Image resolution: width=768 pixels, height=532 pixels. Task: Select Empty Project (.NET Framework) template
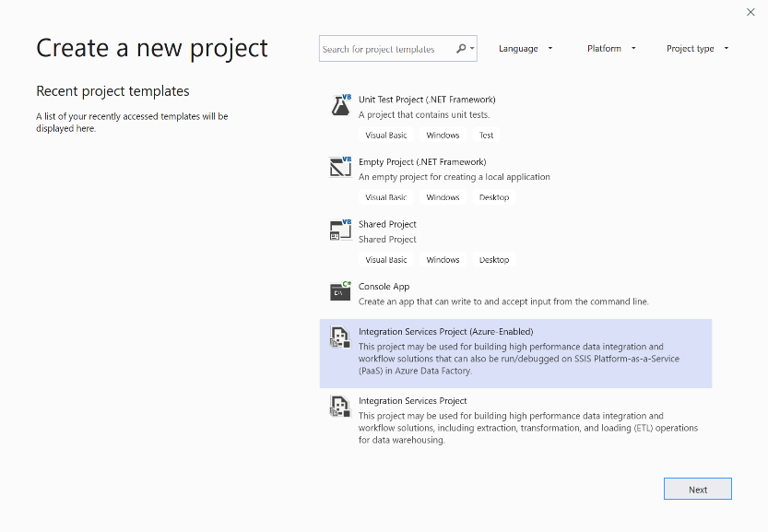click(422, 161)
